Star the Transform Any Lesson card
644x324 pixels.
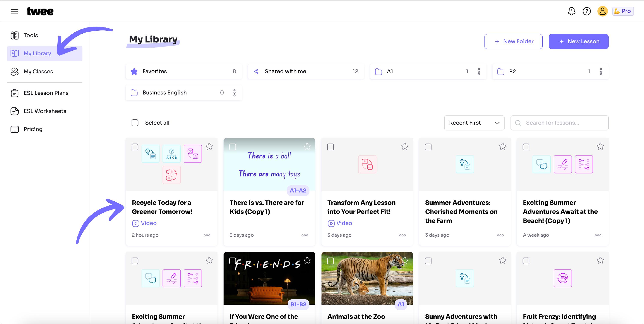[405, 146]
